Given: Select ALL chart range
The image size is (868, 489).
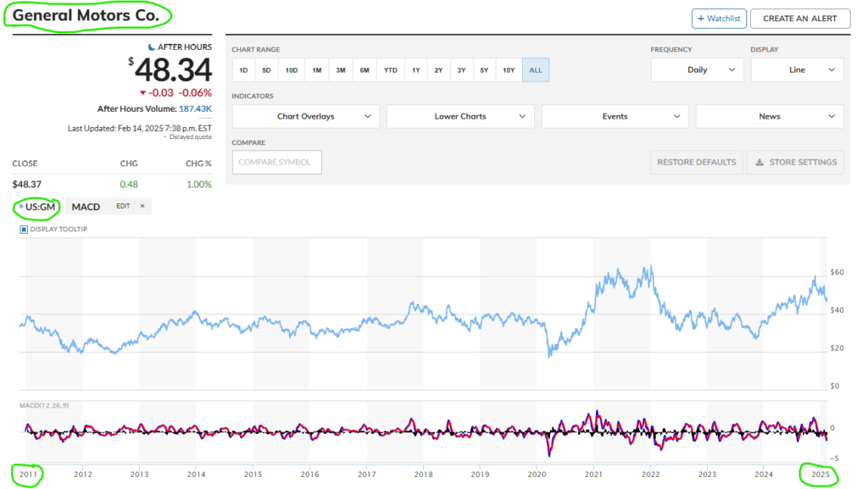Looking at the screenshot, I should coord(536,70).
